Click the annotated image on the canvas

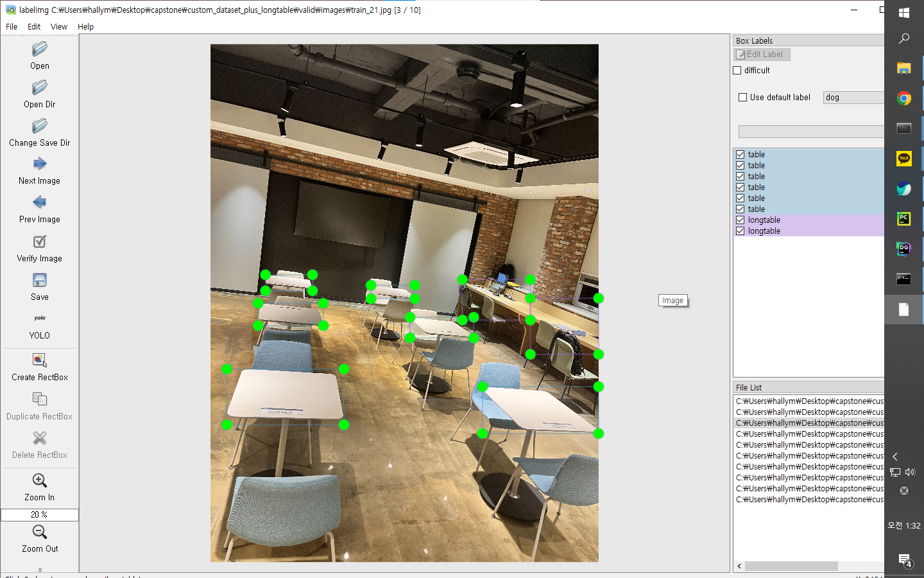404,303
